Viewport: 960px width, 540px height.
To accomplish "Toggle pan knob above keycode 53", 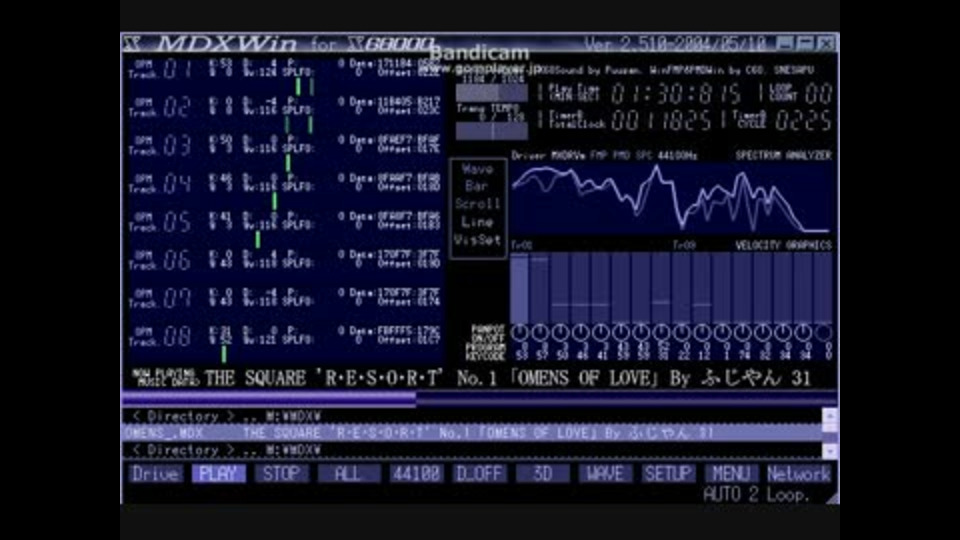I will (x=520, y=333).
